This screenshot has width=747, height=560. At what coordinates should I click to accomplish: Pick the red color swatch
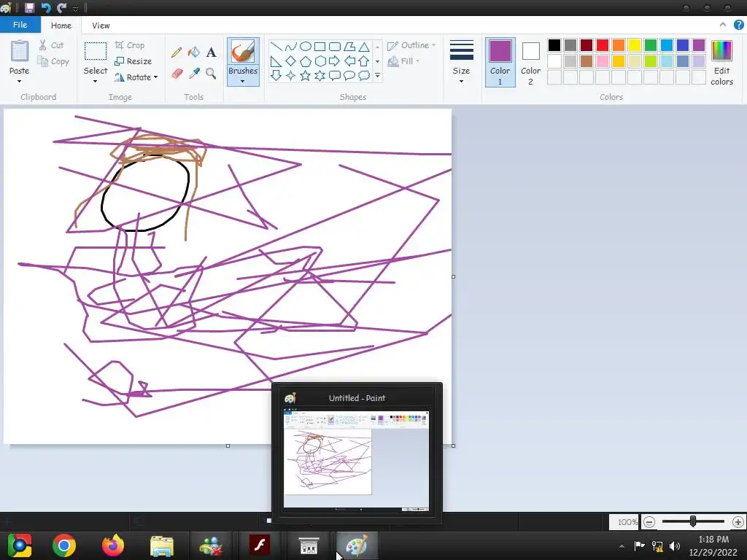pyautogui.click(x=603, y=45)
